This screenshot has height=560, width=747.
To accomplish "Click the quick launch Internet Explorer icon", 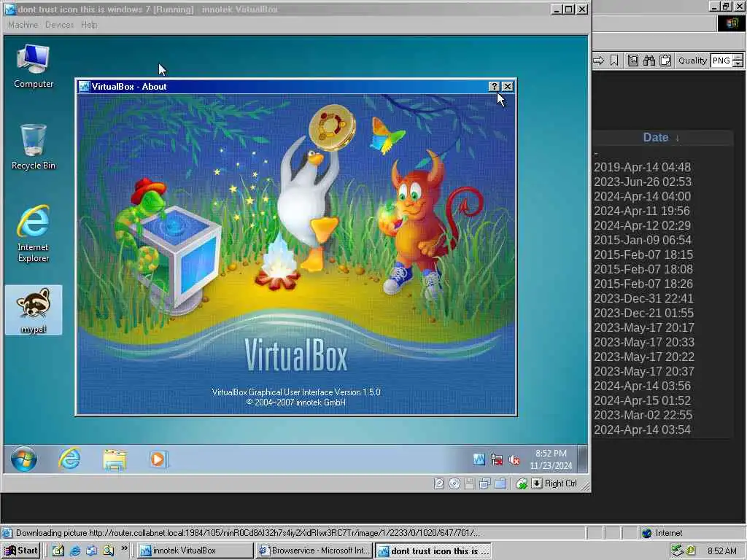I will [75, 551].
